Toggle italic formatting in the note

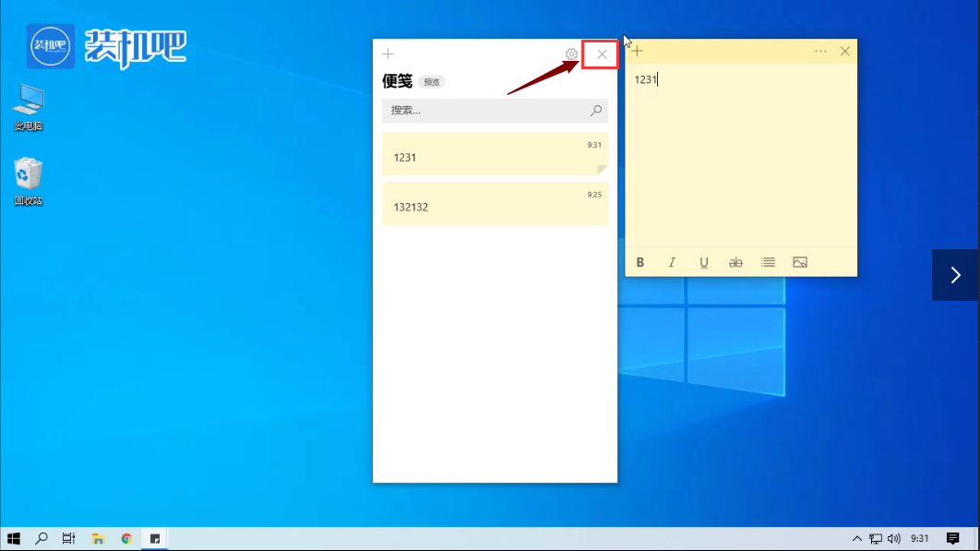tap(672, 262)
